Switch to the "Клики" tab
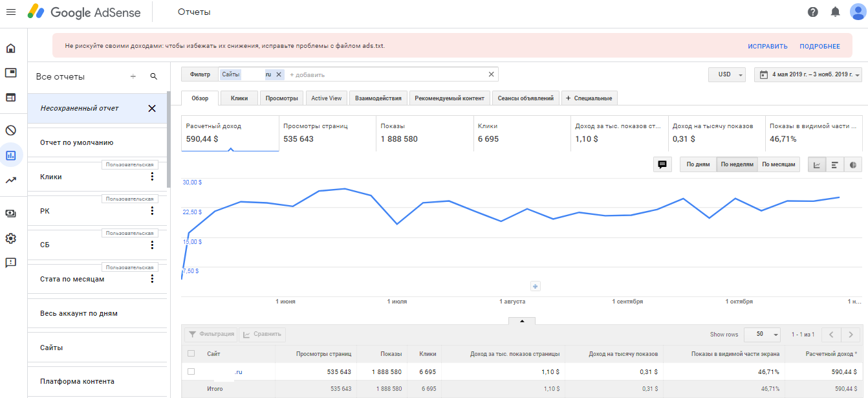The width and height of the screenshot is (868, 398). pos(239,98)
